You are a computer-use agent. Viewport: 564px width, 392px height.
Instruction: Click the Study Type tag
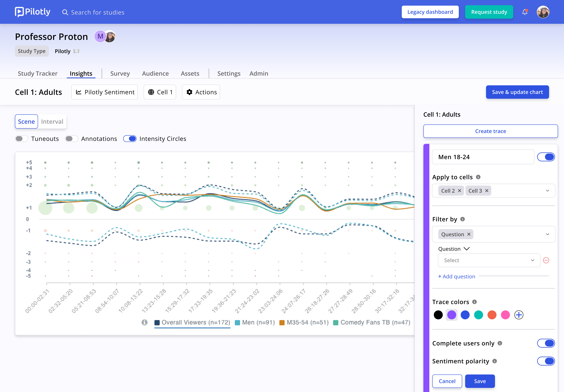coord(32,51)
